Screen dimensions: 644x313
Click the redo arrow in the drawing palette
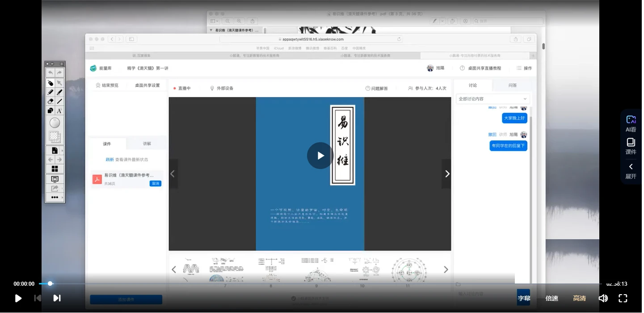59,73
